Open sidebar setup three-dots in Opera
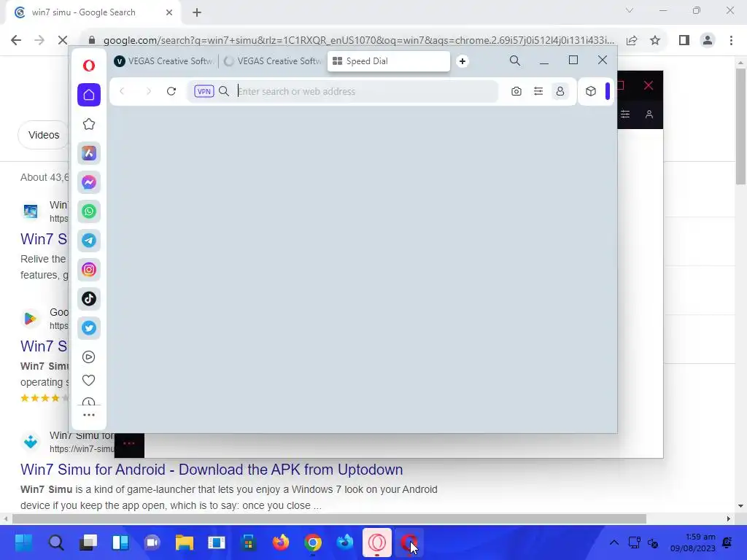 pos(88,415)
